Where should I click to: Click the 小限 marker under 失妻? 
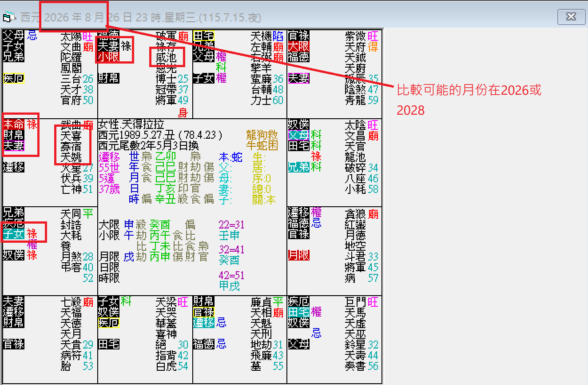click(109, 56)
